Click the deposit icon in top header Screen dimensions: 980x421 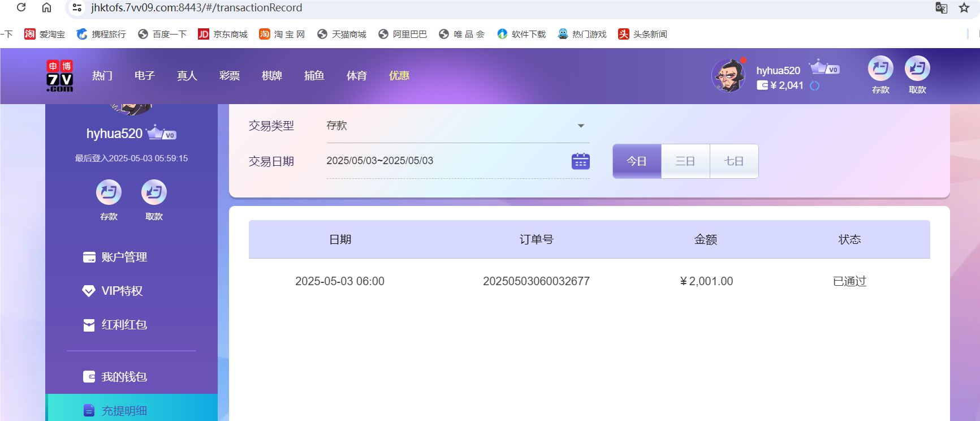point(880,69)
